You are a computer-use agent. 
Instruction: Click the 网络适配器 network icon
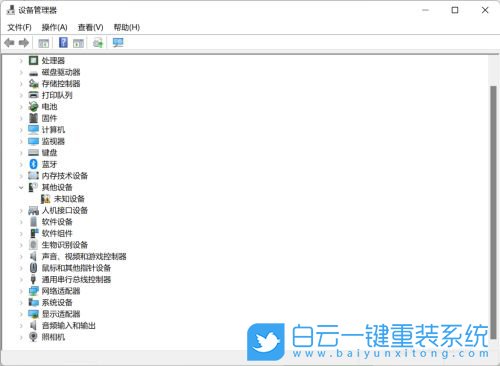tap(33, 291)
